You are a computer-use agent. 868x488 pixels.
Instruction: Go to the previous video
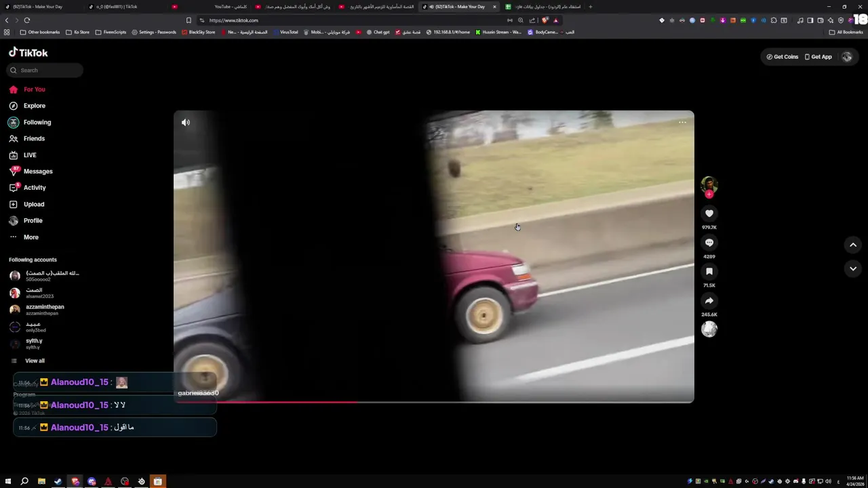pyautogui.click(x=853, y=245)
